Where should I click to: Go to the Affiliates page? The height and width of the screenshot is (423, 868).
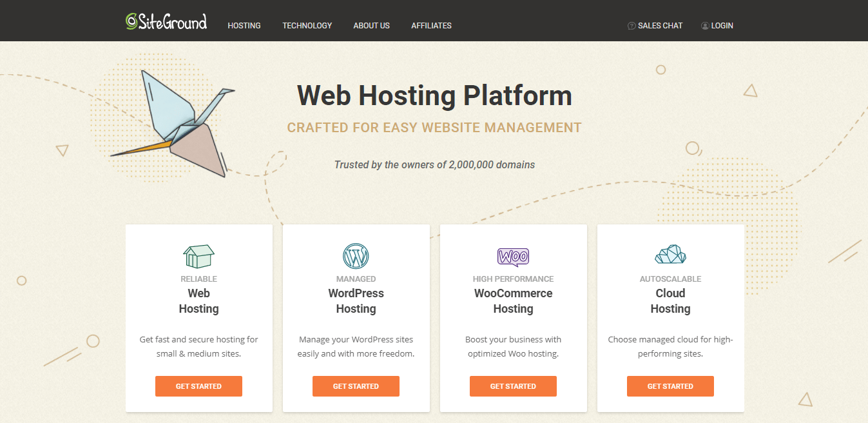(432, 26)
